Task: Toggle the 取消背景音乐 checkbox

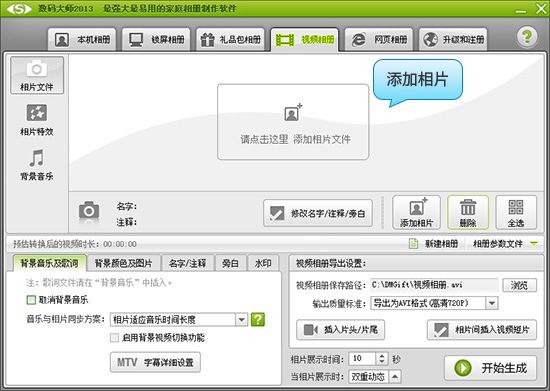Action: tap(31, 300)
